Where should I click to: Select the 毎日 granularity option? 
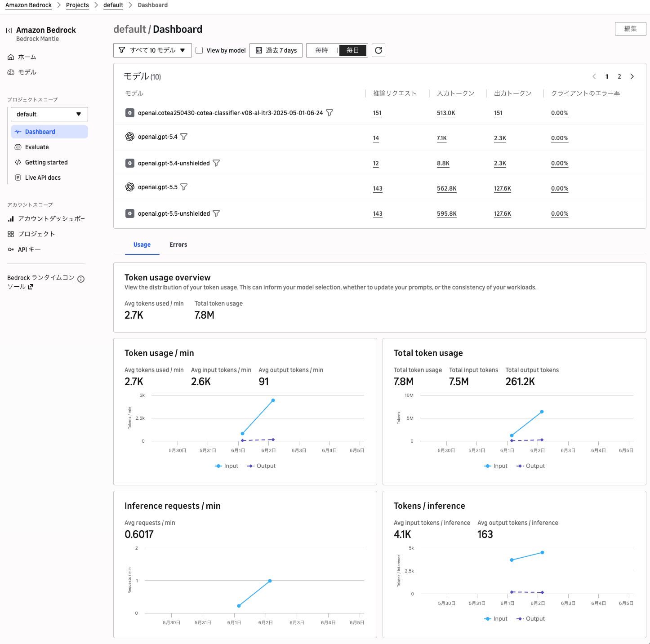point(353,50)
